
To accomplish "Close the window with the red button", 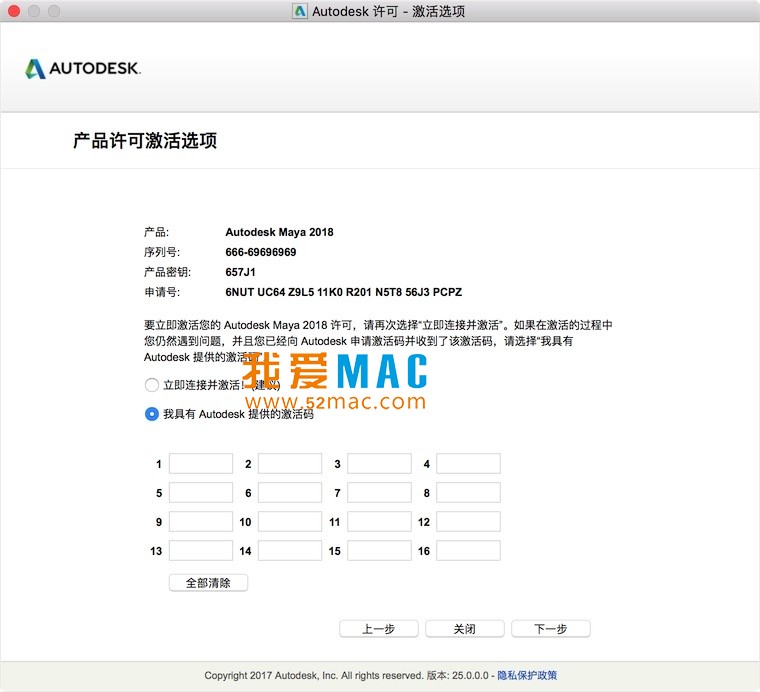I will pos(14,11).
